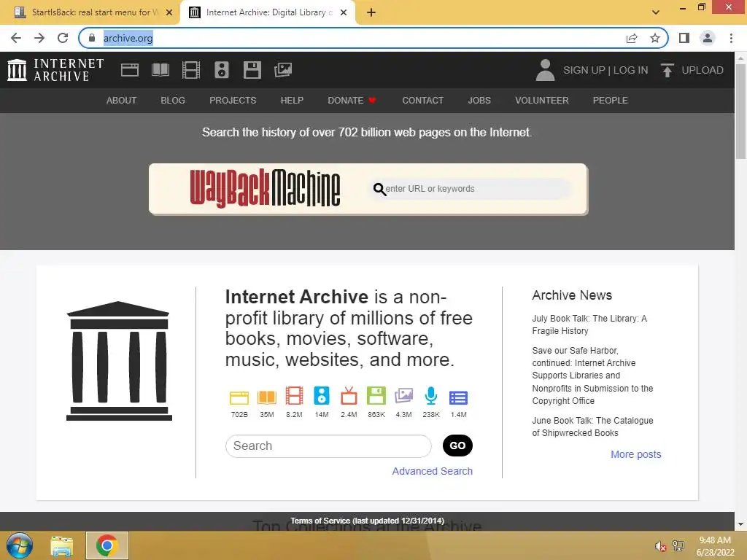Open the Windows Start button
The height and width of the screenshot is (560, 747).
(x=20, y=545)
